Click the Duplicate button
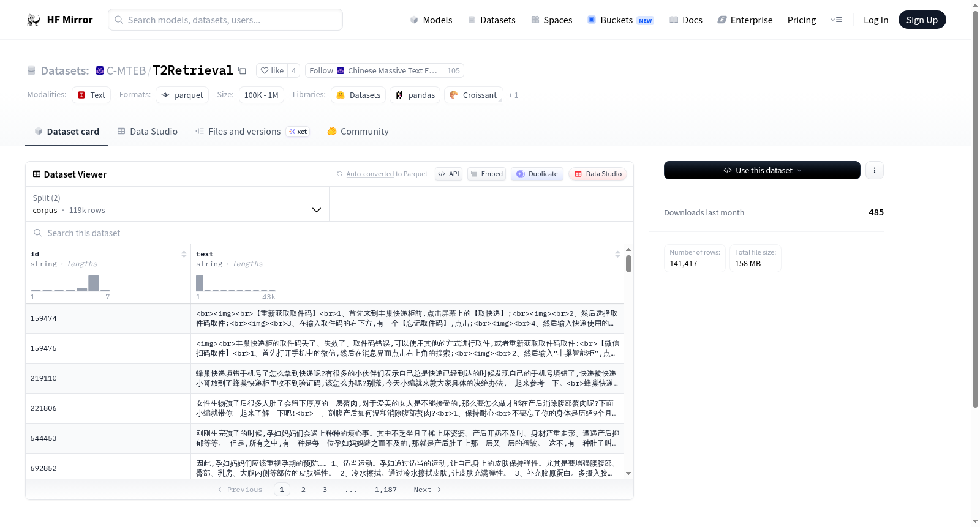Image resolution: width=980 pixels, height=527 pixels. 537,174
